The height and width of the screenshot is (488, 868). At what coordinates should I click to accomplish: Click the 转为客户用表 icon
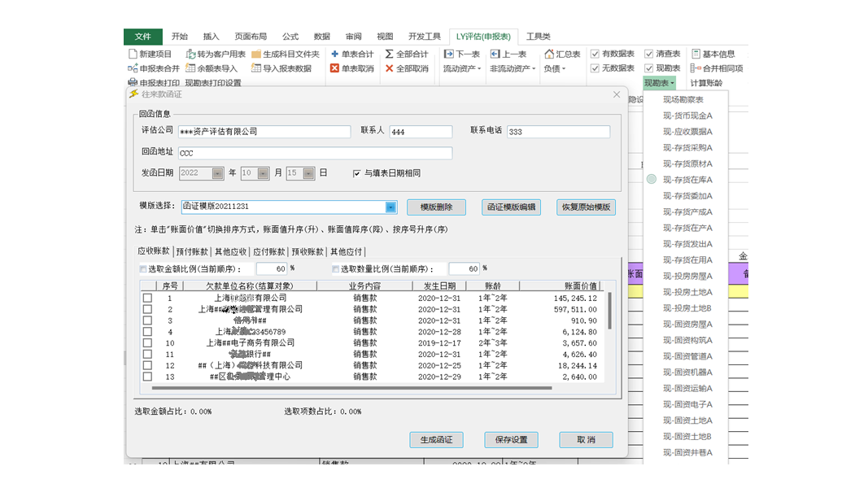(x=191, y=54)
